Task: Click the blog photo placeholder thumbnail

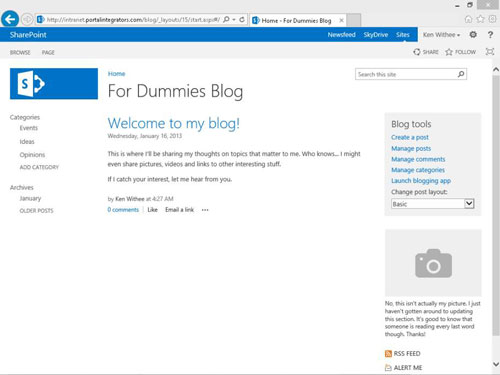Action: tap(433, 263)
